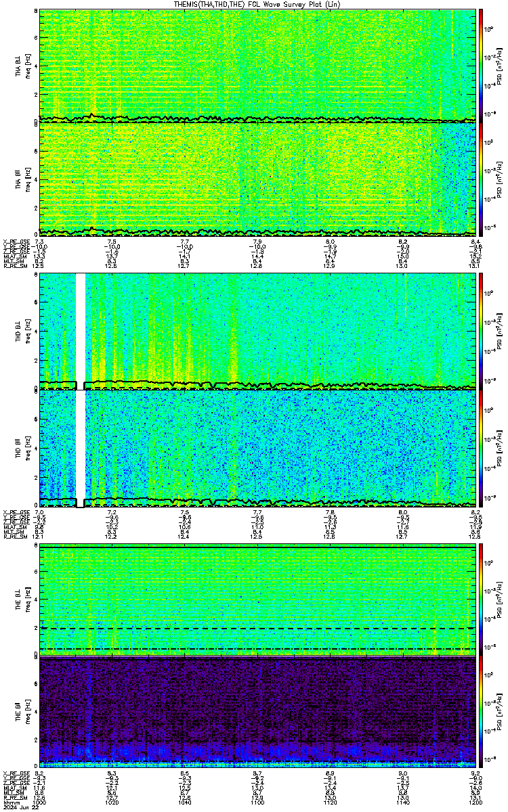Screen dimensions: 508x812
Task: Click the "1100" time tick label
Action: tap(257, 803)
